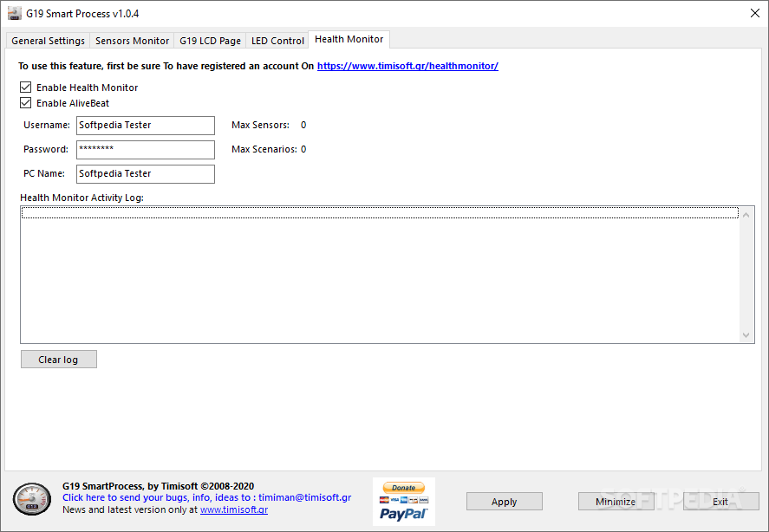Viewport: 769px width, 532px height.
Task: Click the activity log scroll down arrow
Action: pos(746,335)
